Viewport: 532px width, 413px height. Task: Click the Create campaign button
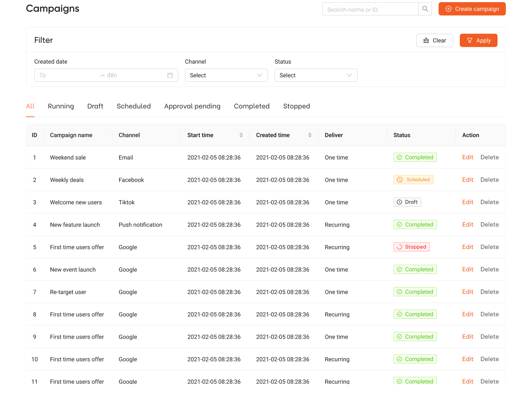click(472, 9)
